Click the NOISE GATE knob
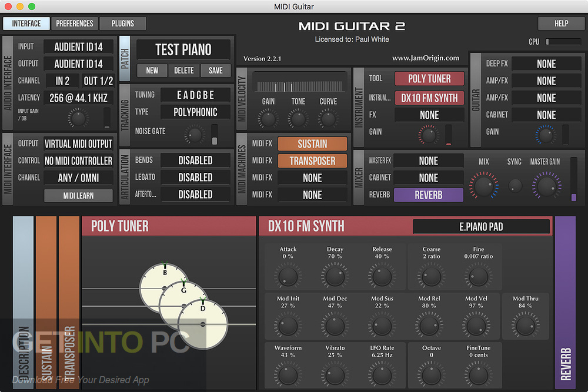 [195, 135]
